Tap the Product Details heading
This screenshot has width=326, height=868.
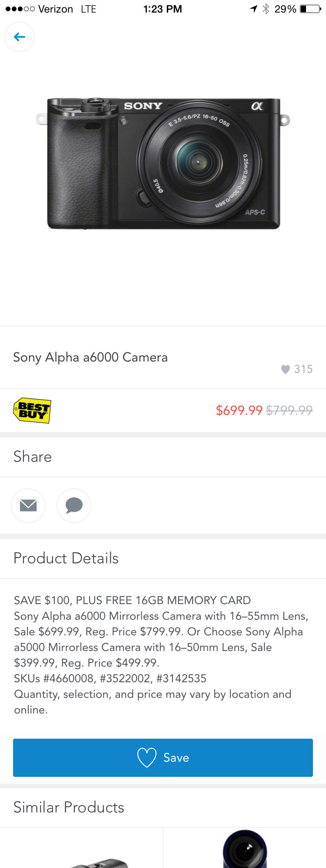[66, 558]
